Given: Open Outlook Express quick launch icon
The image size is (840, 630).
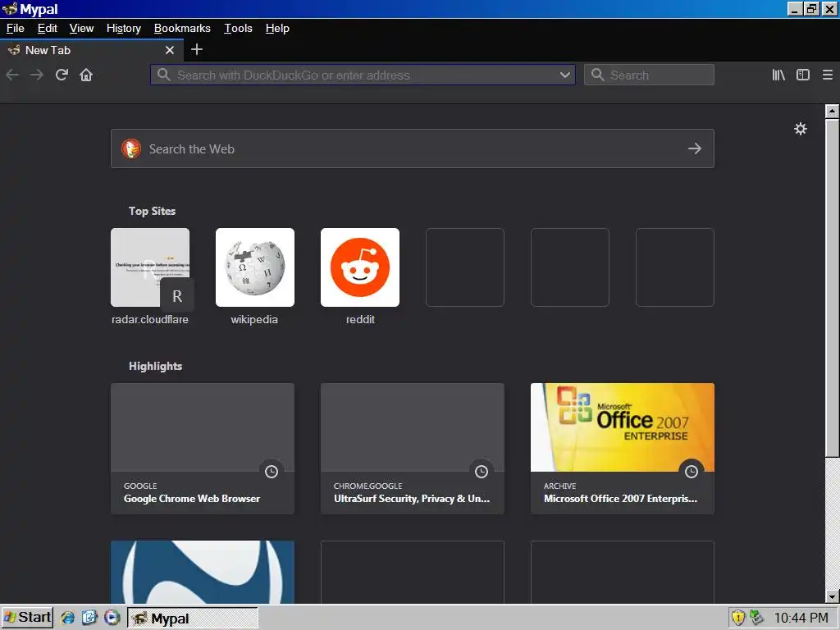Looking at the screenshot, I should click(x=89, y=618).
